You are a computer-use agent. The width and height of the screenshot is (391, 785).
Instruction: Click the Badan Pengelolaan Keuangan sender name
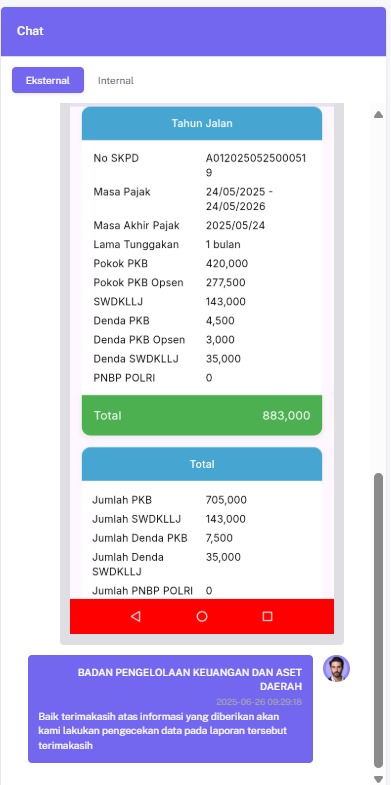tap(190, 679)
